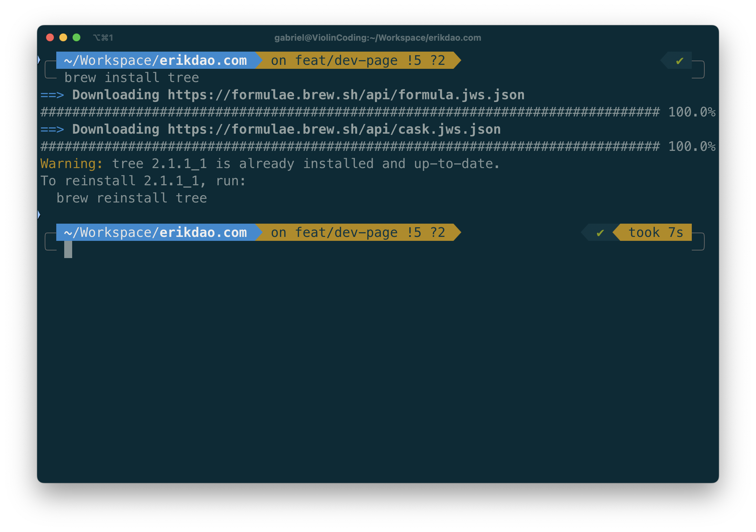Click the green zoom window button
756x532 pixels.
tap(76, 38)
